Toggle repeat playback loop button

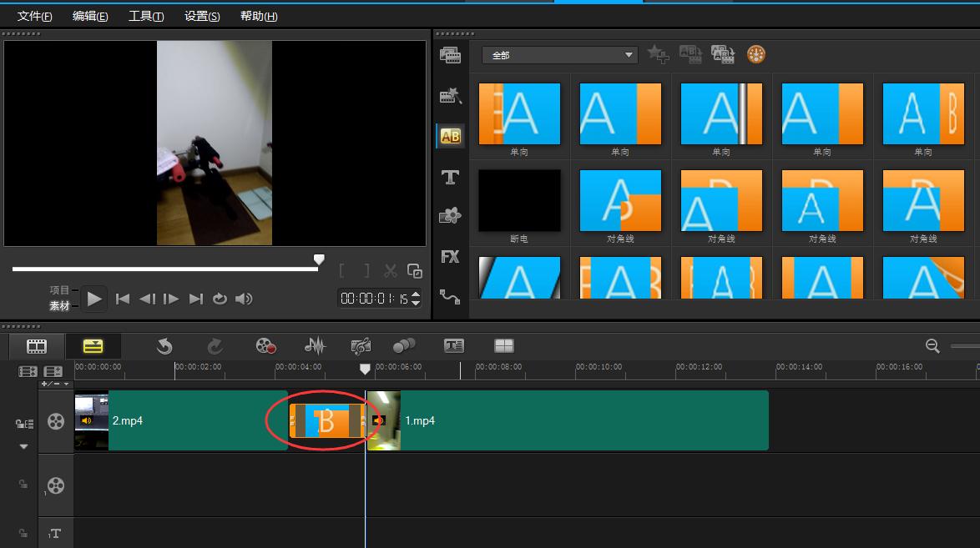point(220,299)
